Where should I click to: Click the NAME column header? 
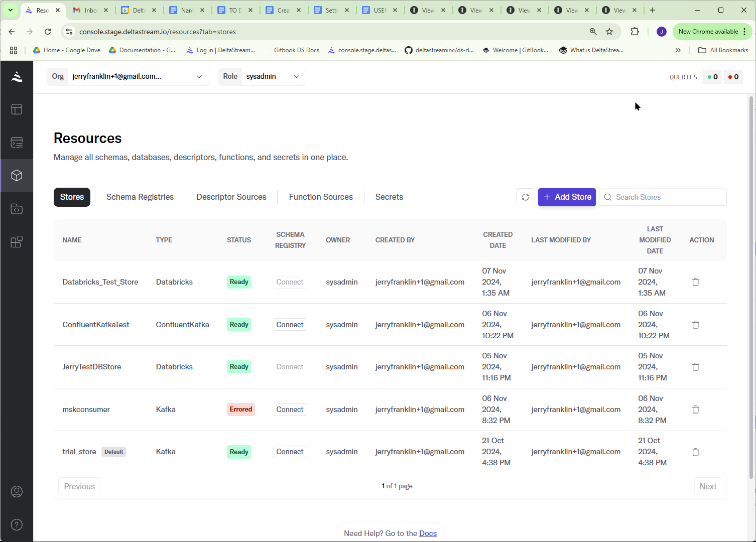(72, 240)
